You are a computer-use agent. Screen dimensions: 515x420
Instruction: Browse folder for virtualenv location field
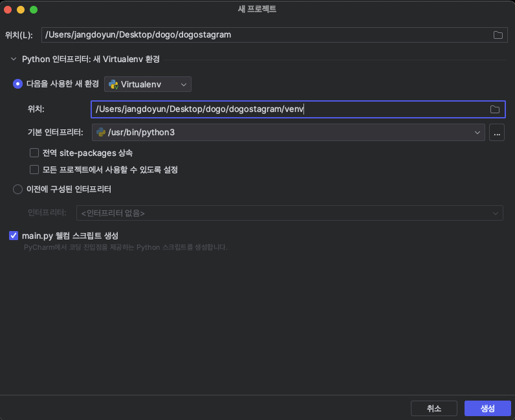[495, 109]
